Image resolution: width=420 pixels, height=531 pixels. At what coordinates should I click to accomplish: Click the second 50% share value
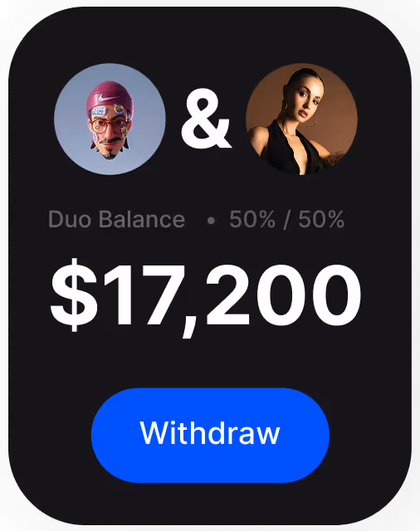pos(321,219)
